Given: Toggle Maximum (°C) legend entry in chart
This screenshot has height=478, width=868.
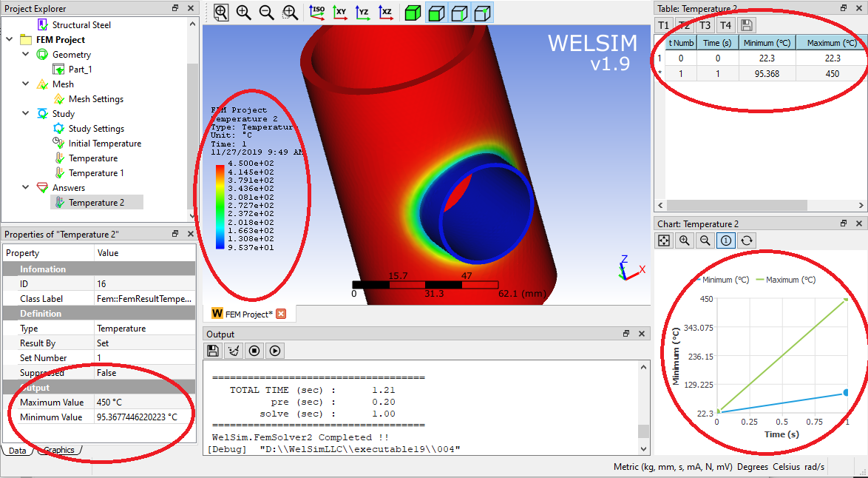Looking at the screenshot, I should coord(785,280).
